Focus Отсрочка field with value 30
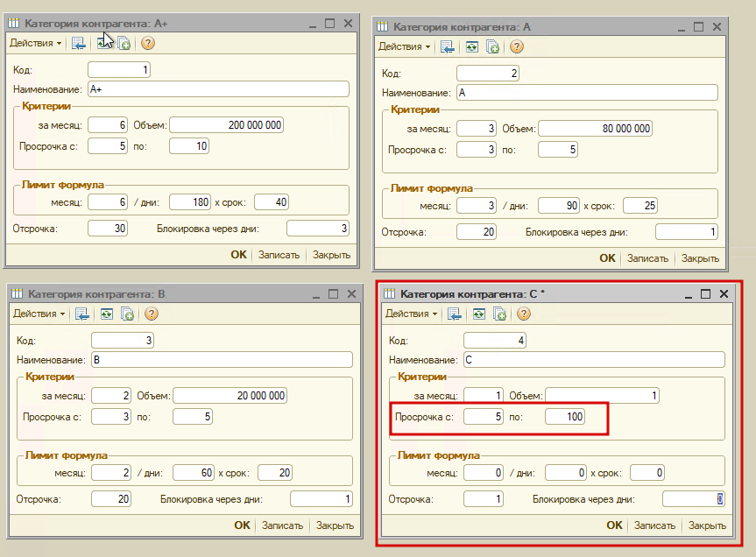Screen dimensions: 756x557 108,229
